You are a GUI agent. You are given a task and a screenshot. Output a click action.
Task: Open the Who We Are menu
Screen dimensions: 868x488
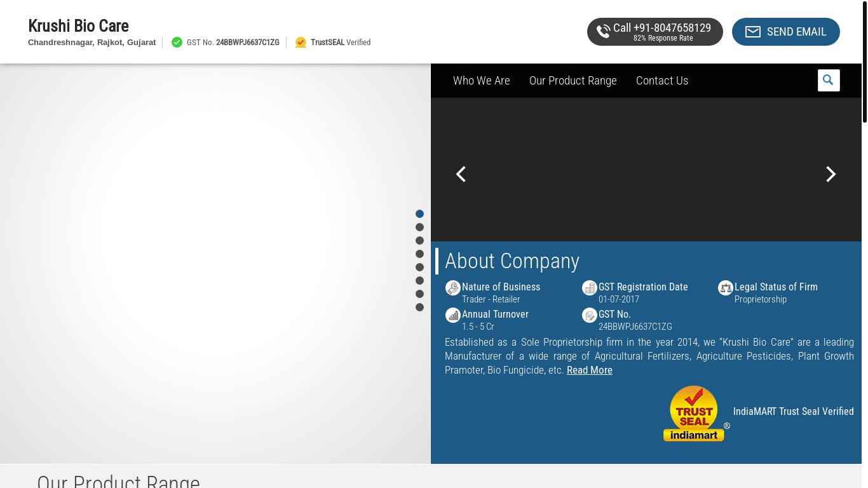482,81
